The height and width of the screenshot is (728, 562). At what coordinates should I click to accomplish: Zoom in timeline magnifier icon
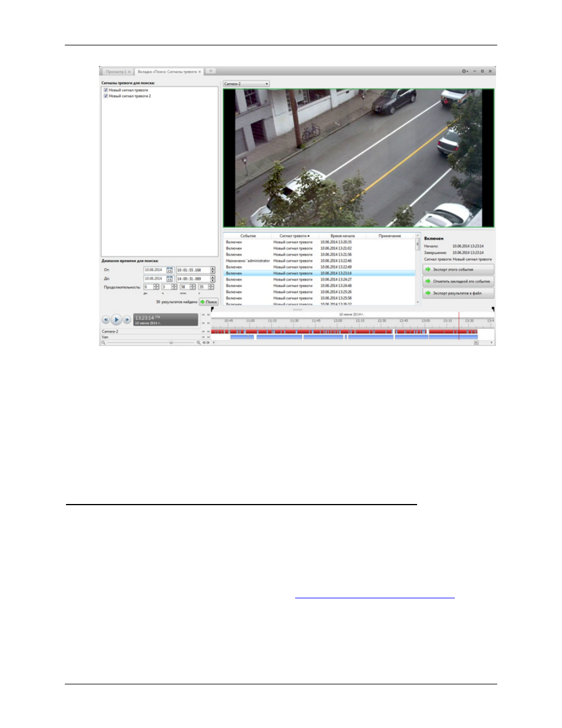tap(199, 342)
